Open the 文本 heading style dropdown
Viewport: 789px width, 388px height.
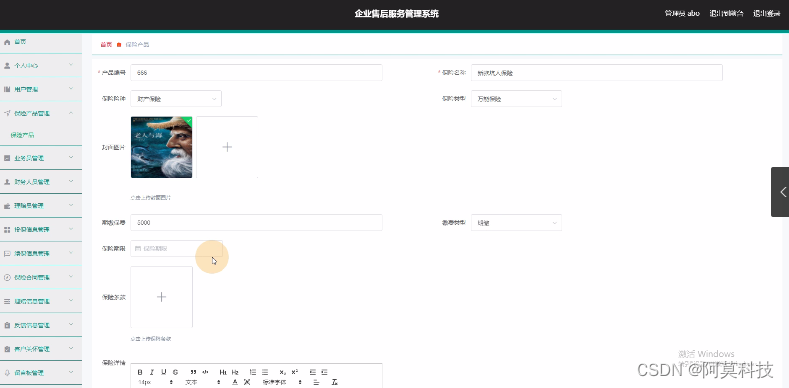203,382
